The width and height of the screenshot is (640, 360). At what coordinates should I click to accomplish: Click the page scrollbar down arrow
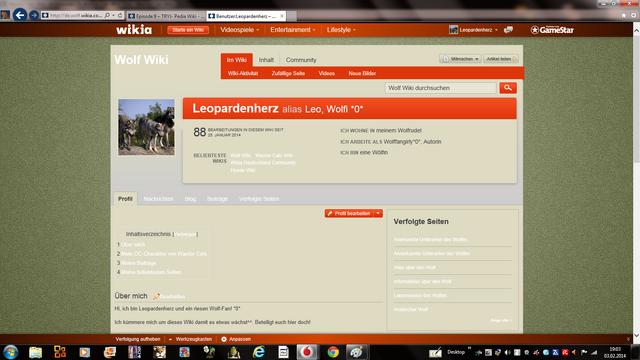coord(636,336)
